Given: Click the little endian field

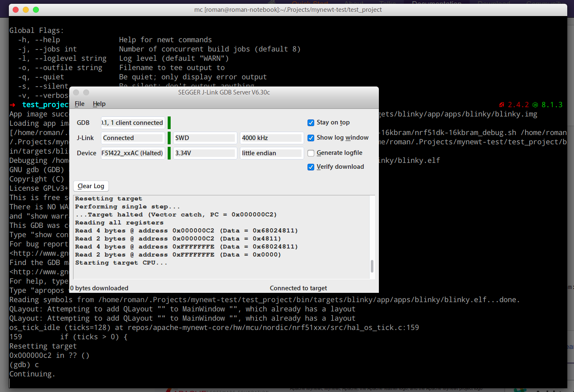Looking at the screenshot, I should tap(272, 153).
